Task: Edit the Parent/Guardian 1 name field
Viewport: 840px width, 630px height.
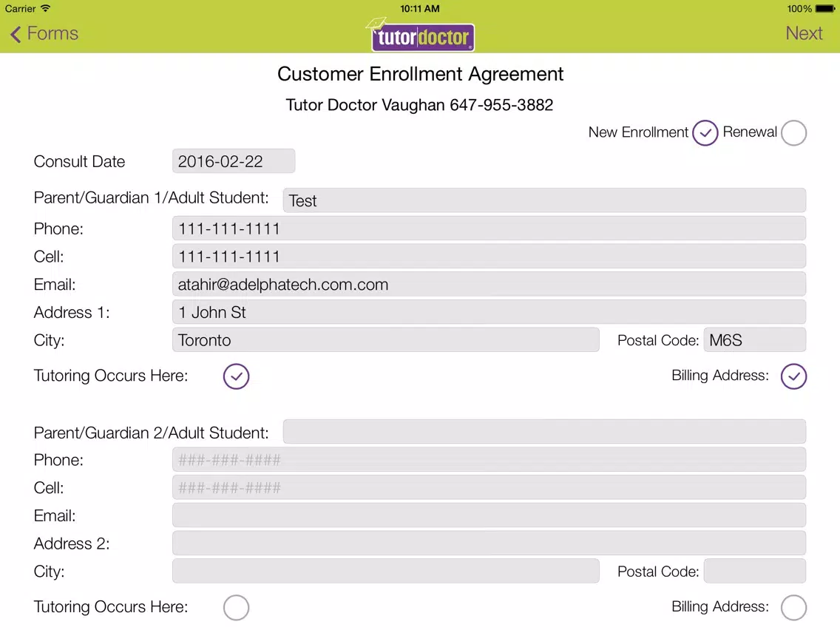Action: tap(544, 200)
